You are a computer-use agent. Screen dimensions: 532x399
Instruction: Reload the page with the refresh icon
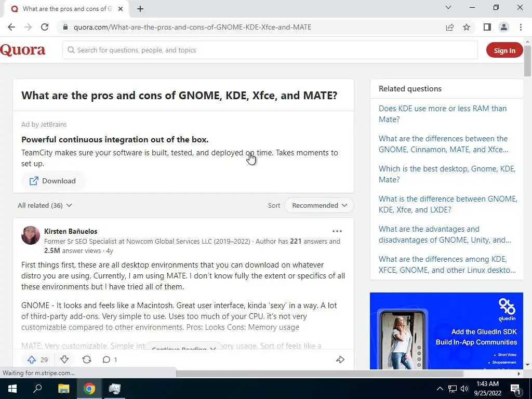45,27
